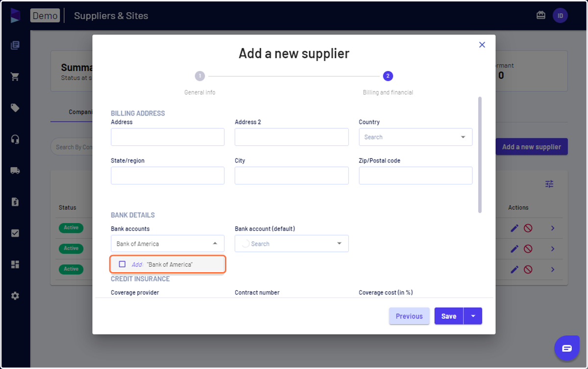Open the delivery truck icon in the sidebar
The width and height of the screenshot is (588, 369).
(x=15, y=171)
